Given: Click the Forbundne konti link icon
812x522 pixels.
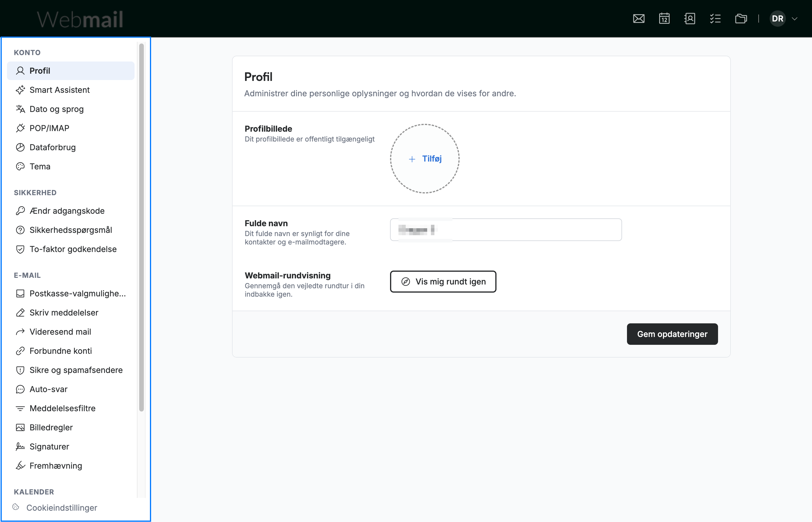Looking at the screenshot, I should (x=20, y=351).
